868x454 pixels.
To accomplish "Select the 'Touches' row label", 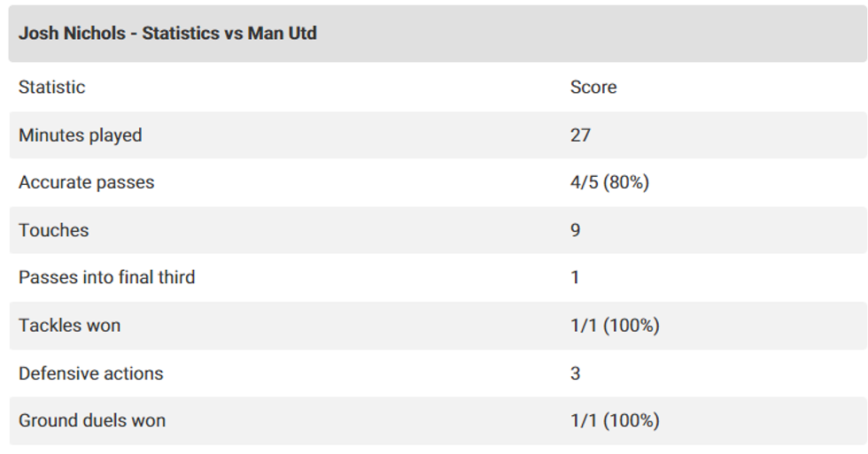I will tap(54, 230).
